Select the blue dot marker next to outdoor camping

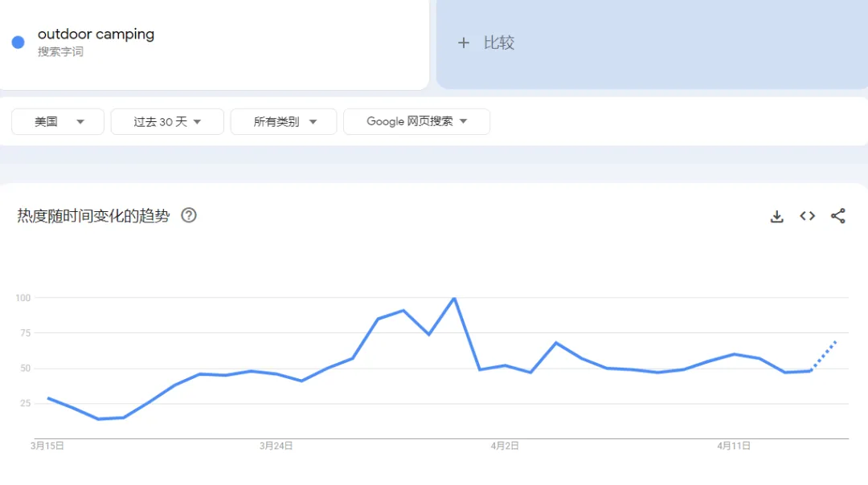[18, 42]
